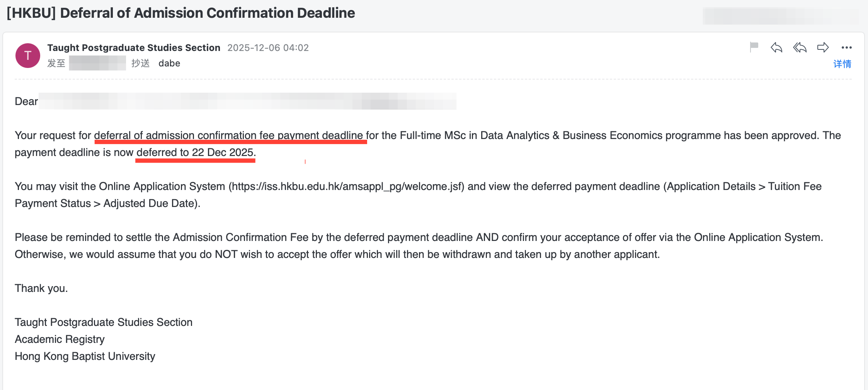Click the blurred name after 'Dear'
Screen dimensions: 868x390
(247, 101)
